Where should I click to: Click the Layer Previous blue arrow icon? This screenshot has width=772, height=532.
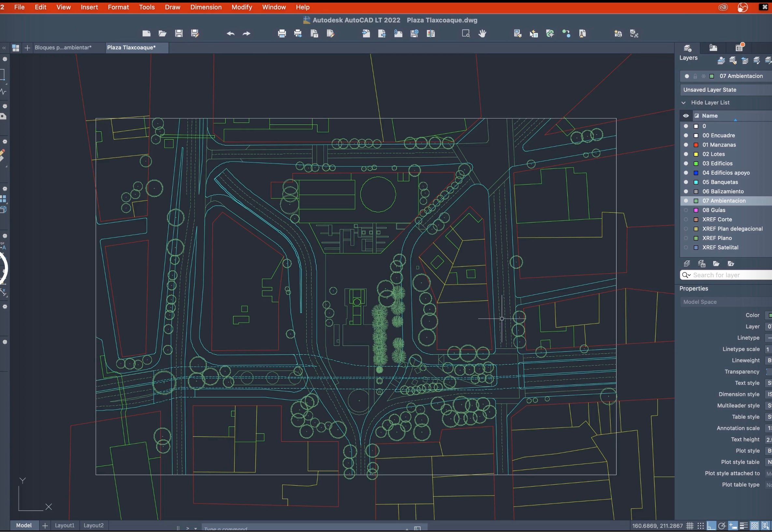click(745, 61)
